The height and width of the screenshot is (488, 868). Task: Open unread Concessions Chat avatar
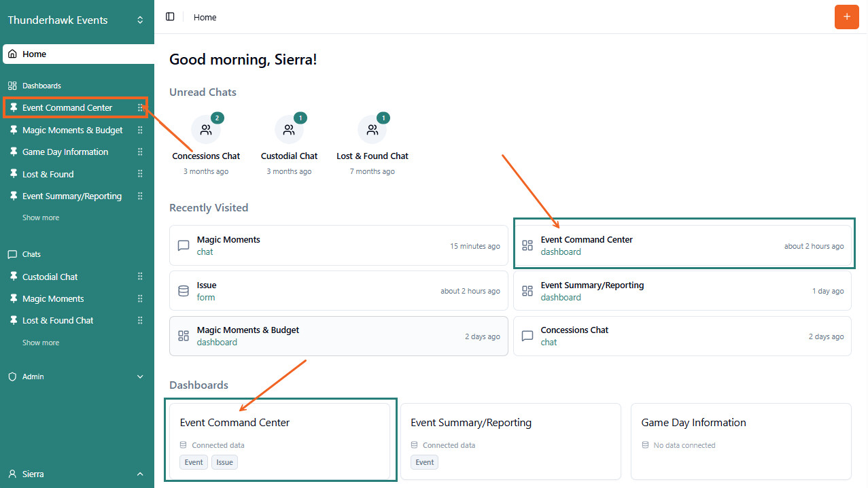coord(206,129)
